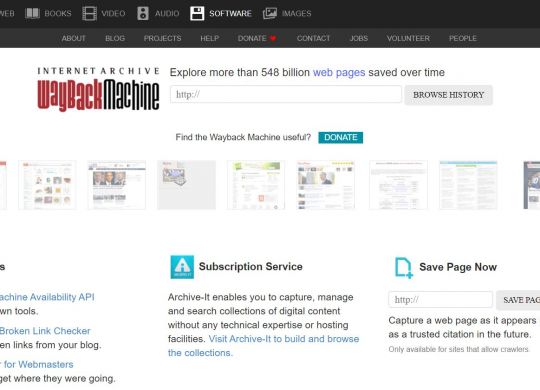Open the HELP navigation link
The image size is (540, 390).
click(x=210, y=38)
